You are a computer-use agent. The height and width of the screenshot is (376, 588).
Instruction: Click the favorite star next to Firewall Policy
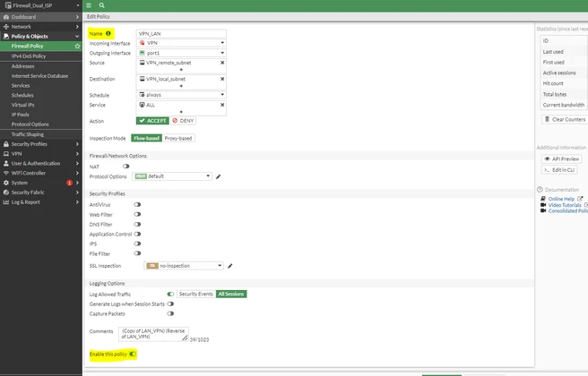77,46
